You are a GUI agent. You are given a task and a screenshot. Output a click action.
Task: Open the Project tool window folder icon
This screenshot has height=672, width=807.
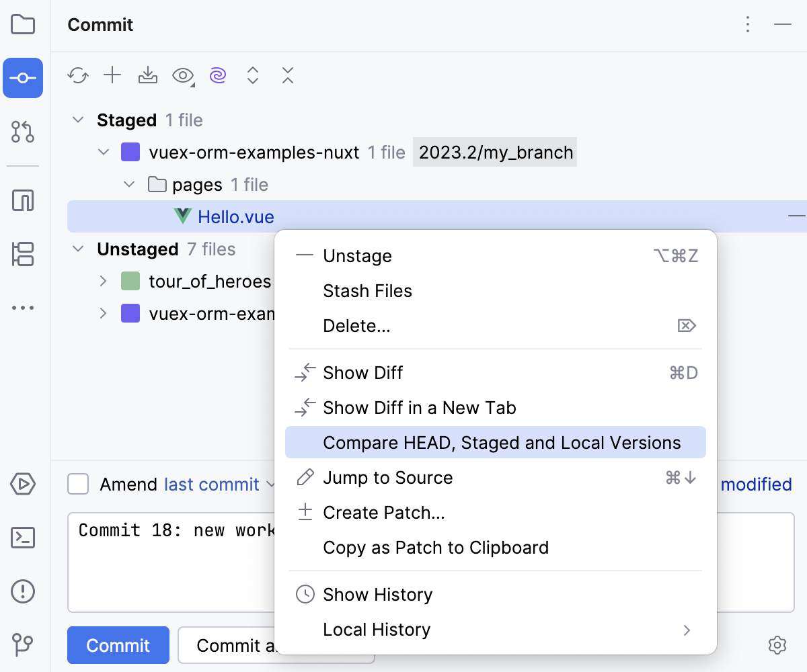(x=23, y=25)
